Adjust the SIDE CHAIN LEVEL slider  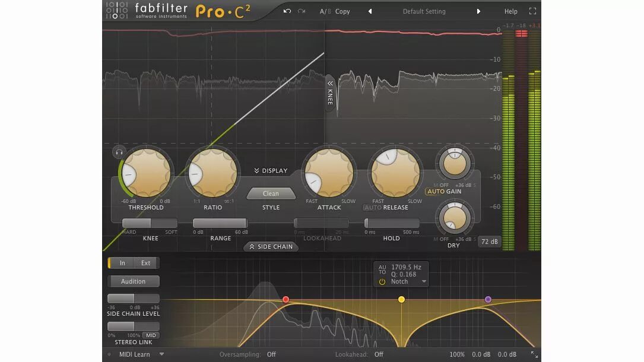[x=133, y=299]
